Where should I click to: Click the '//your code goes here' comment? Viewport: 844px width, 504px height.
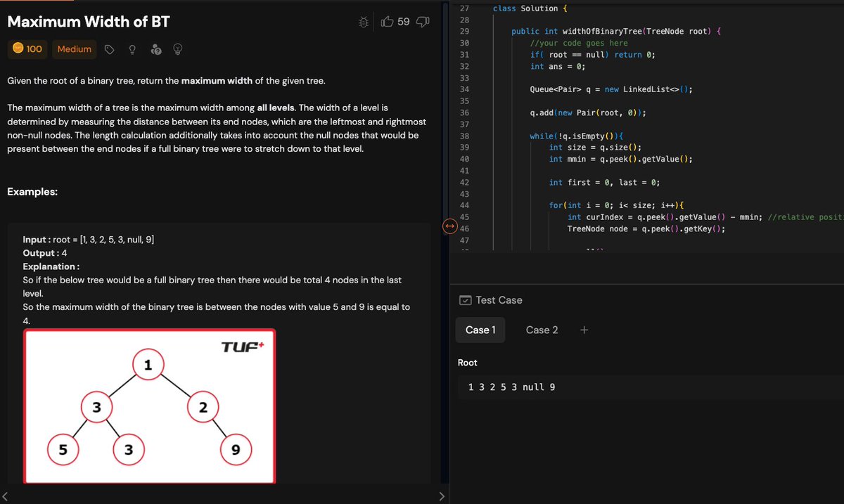tap(579, 43)
